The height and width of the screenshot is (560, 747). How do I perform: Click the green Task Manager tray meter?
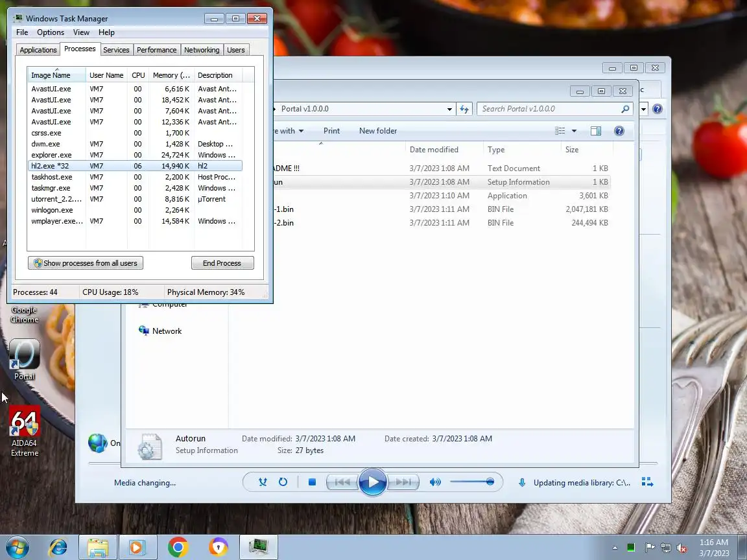[x=631, y=548]
